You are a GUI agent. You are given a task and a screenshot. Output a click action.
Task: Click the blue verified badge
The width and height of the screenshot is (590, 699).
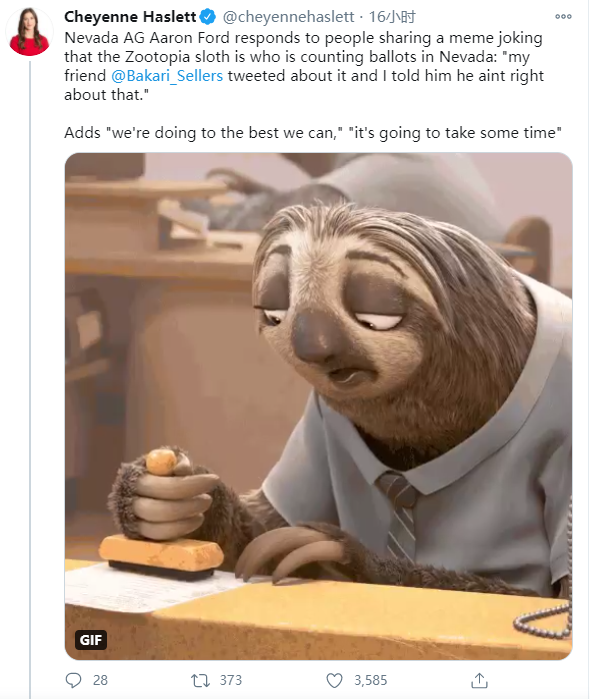(207, 17)
